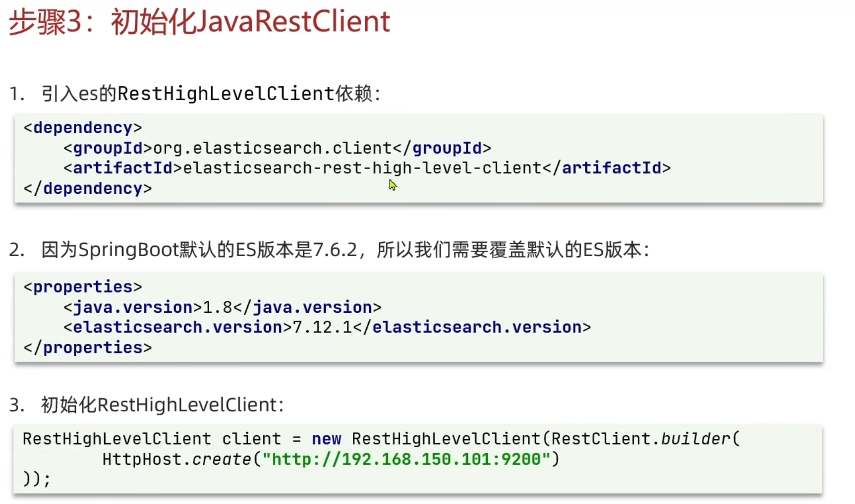Click the heading "引入es的RestHighLevelClient依赖"
Image resolution: width=855 pixels, height=504 pixels.
pyautogui.click(x=211, y=94)
